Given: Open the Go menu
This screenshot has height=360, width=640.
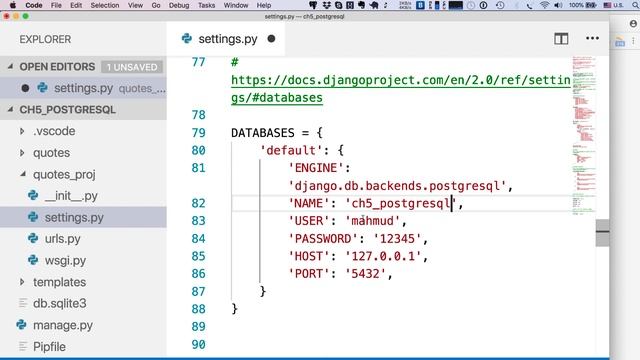Looking at the screenshot, I should coord(156,5).
